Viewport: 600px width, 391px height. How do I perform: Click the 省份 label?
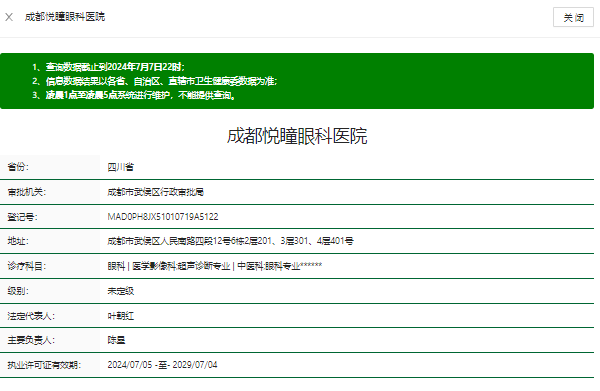[x=18, y=167]
